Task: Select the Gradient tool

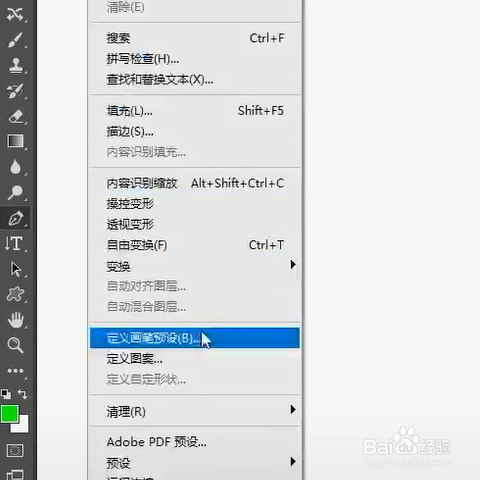Action: [15, 141]
